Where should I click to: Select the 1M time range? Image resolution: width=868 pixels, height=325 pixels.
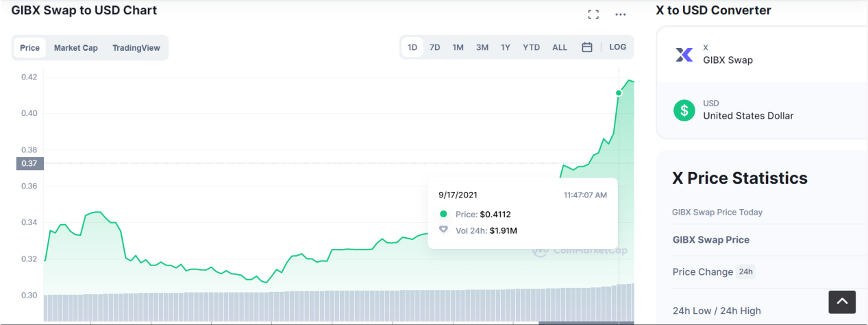(x=458, y=47)
